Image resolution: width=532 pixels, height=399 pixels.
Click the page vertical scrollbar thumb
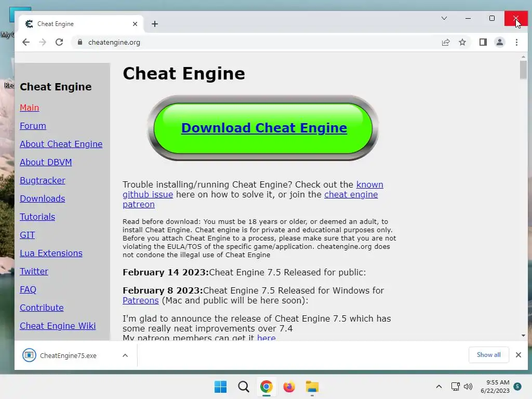[523, 70]
